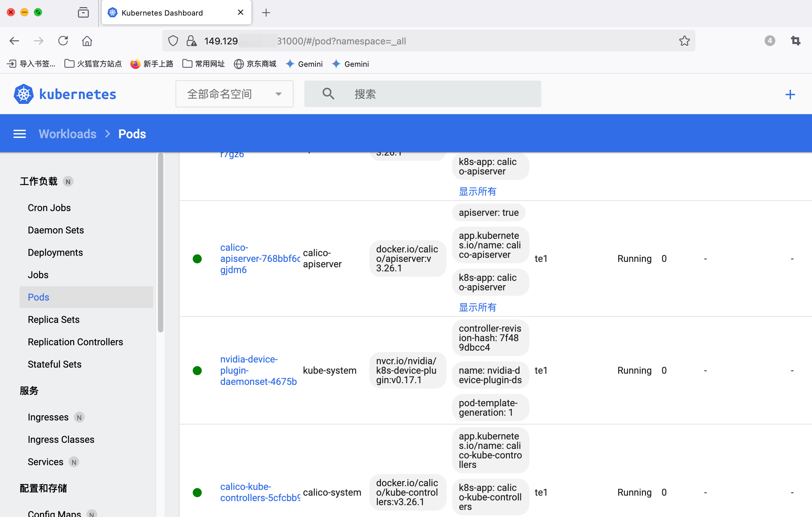Open the 常用网址 bookmarks folder

tap(204, 64)
